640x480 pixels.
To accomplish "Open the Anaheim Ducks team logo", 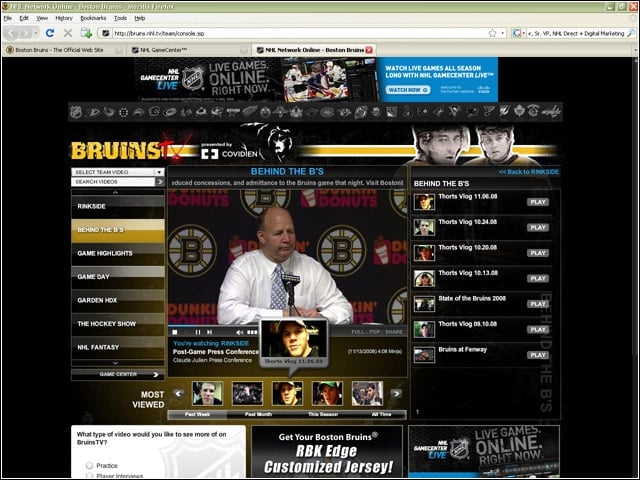I will coord(93,111).
